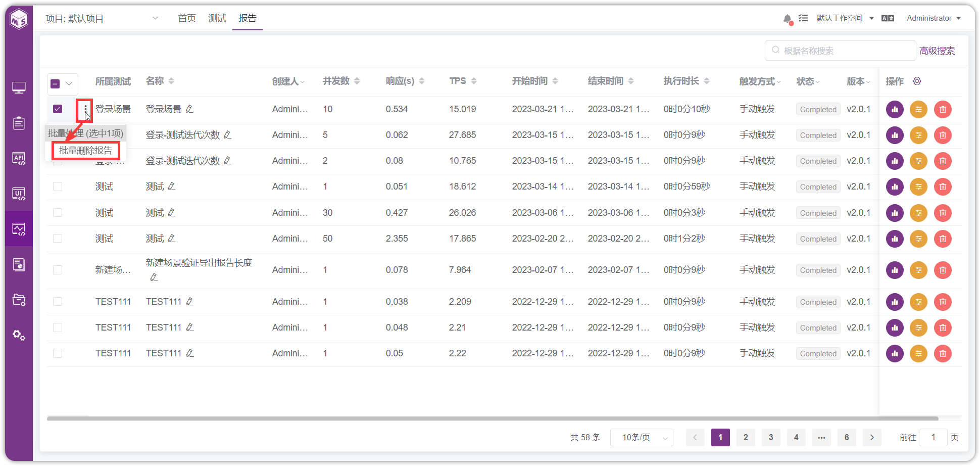Image resolution: width=980 pixels, height=466 pixels.
Task: View report chart for 登录场景 row
Action: point(895,109)
